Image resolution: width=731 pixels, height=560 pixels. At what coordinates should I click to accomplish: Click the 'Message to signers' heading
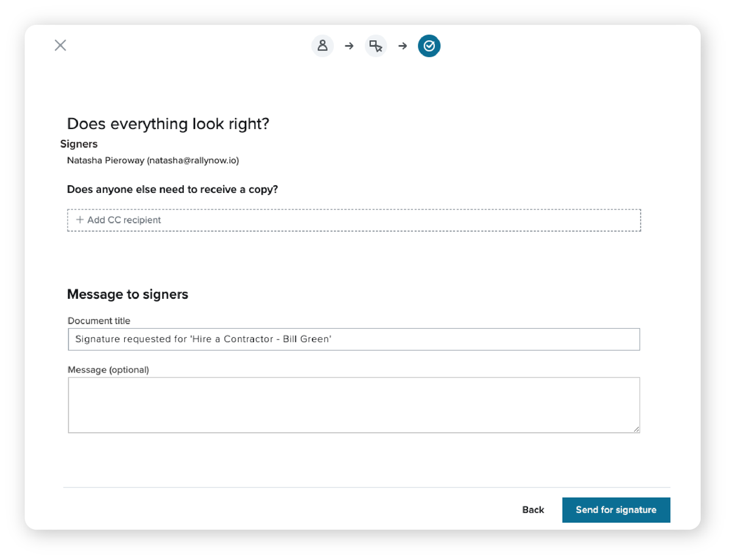click(127, 295)
